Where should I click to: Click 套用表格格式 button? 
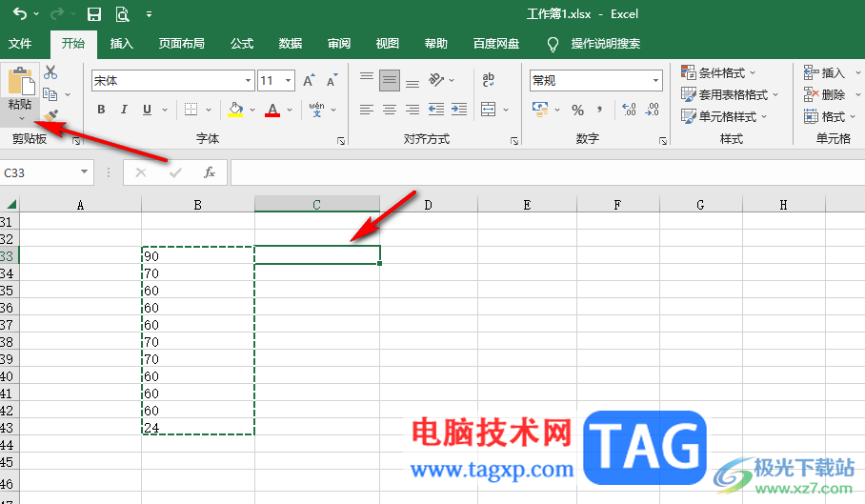(730, 95)
